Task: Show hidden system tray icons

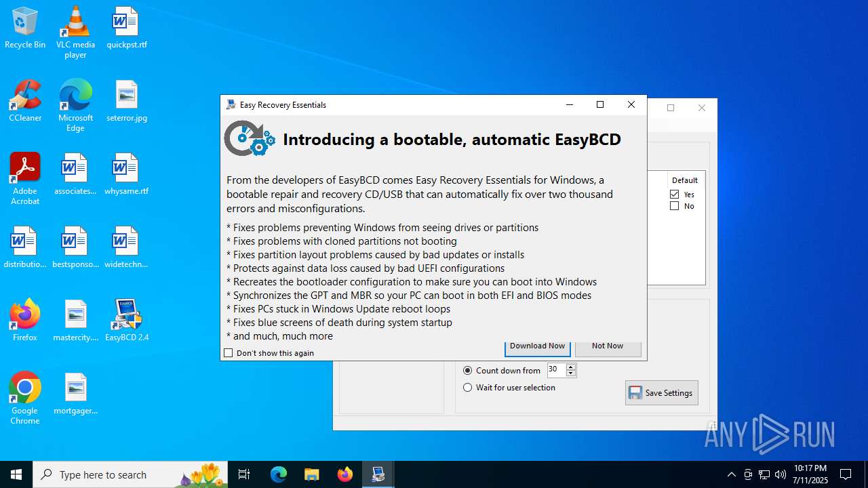Action: click(731, 474)
